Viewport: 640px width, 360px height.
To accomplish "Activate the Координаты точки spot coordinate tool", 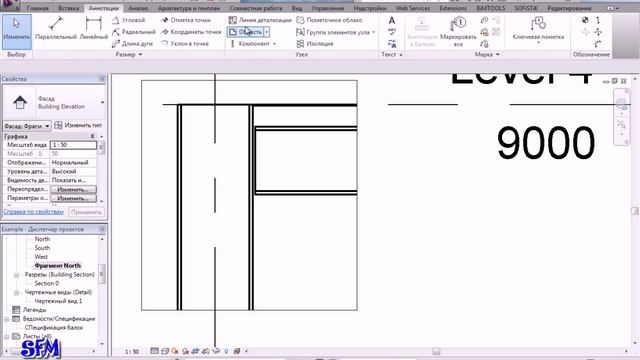I will click(191, 32).
